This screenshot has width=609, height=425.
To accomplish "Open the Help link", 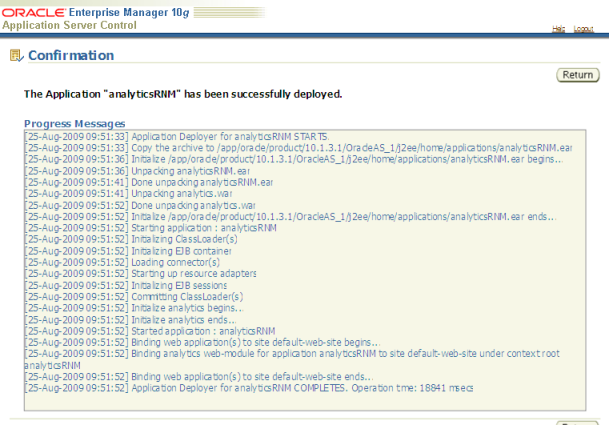I will [559, 29].
